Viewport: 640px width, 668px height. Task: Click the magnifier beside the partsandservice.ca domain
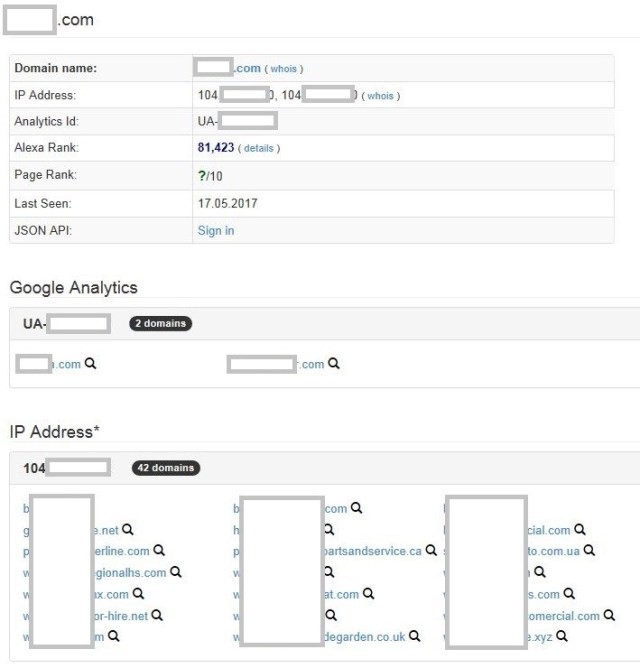431,551
